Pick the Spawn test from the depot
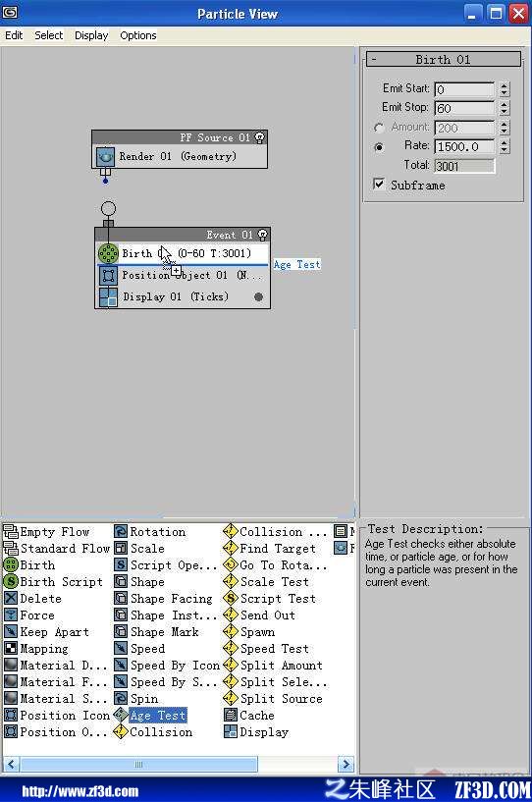Screen dimensions: 532x802 click(x=249, y=631)
